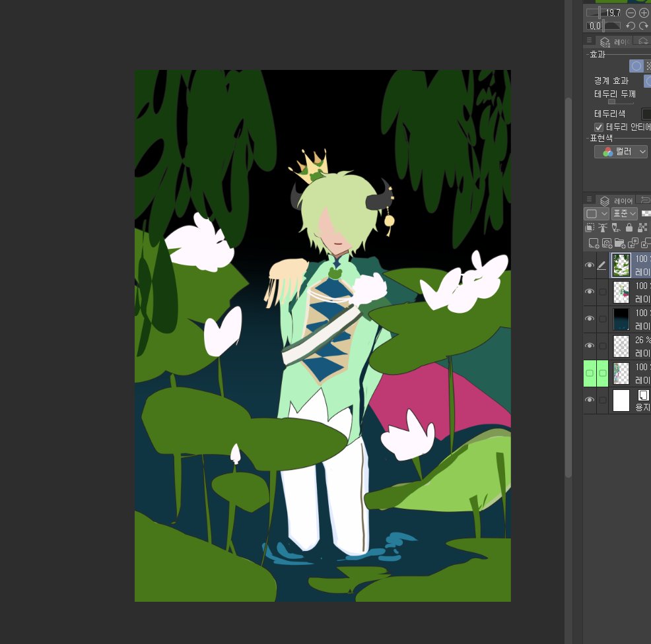Toggle Lock Transparent Pixels icon
651x644 pixels.
[642, 228]
